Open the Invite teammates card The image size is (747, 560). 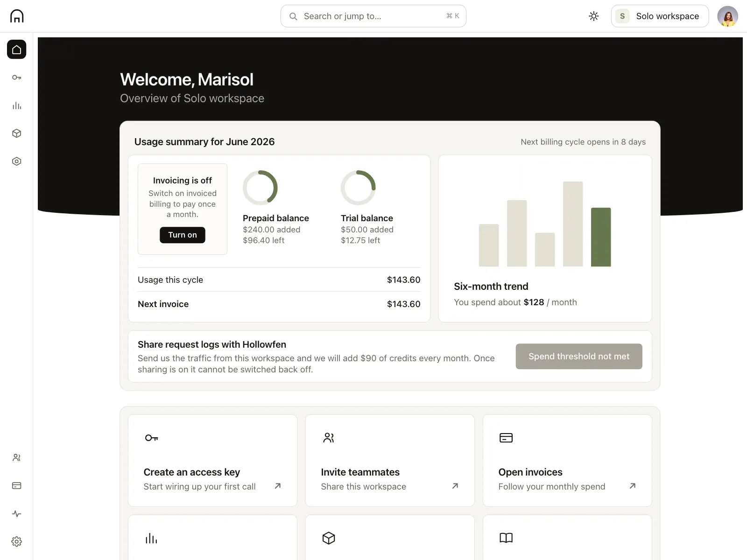(390, 461)
